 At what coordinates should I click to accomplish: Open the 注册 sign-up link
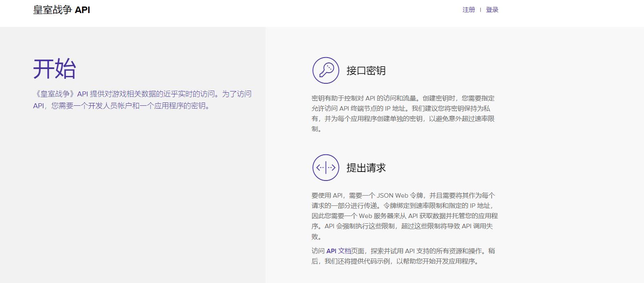click(469, 10)
